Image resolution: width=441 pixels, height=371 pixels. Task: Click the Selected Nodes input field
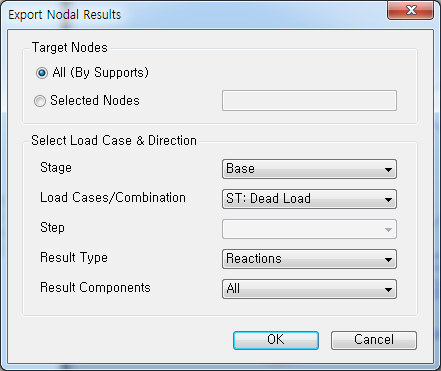point(309,100)
